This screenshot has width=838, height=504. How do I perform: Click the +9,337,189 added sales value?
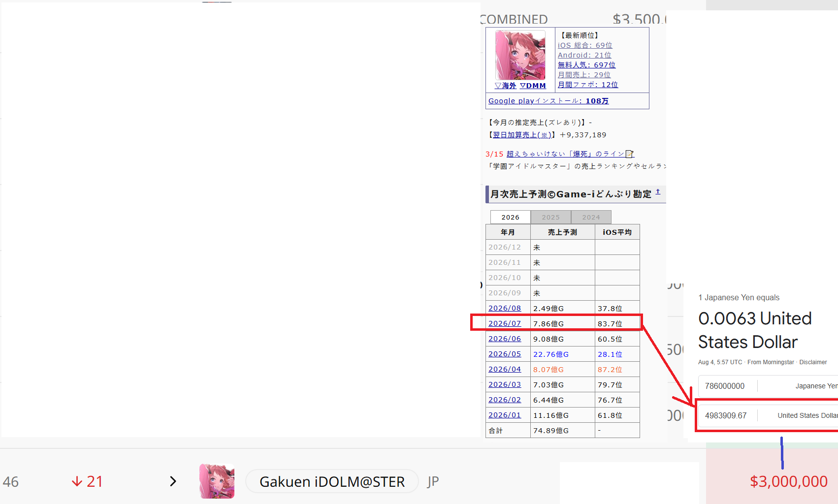583,135
